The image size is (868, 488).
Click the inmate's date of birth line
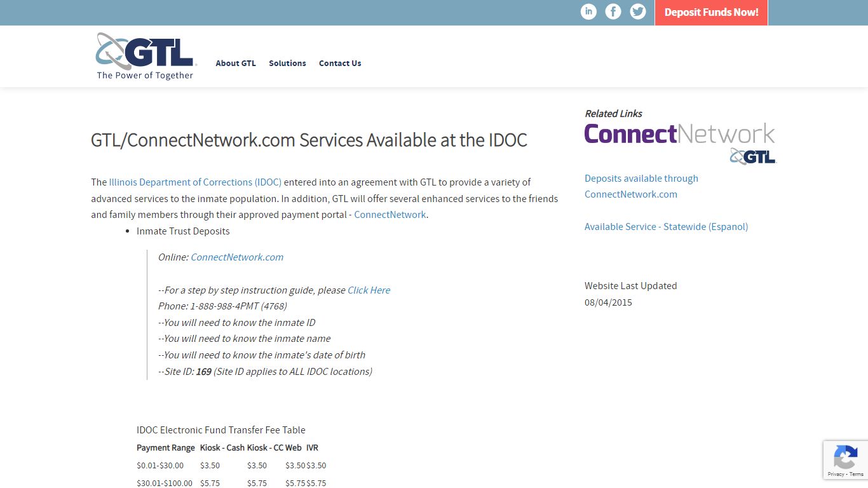click(262, 355)
